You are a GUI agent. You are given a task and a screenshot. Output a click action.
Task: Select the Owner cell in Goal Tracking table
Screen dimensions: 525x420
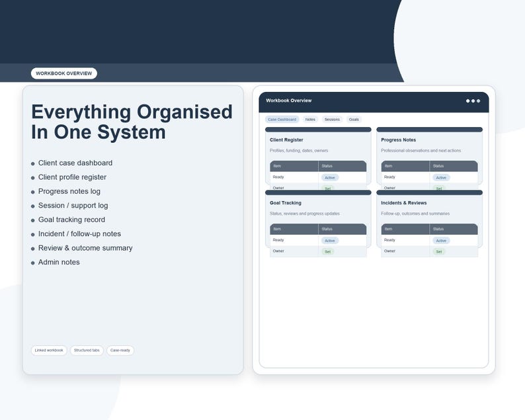(x=294, y=251)
